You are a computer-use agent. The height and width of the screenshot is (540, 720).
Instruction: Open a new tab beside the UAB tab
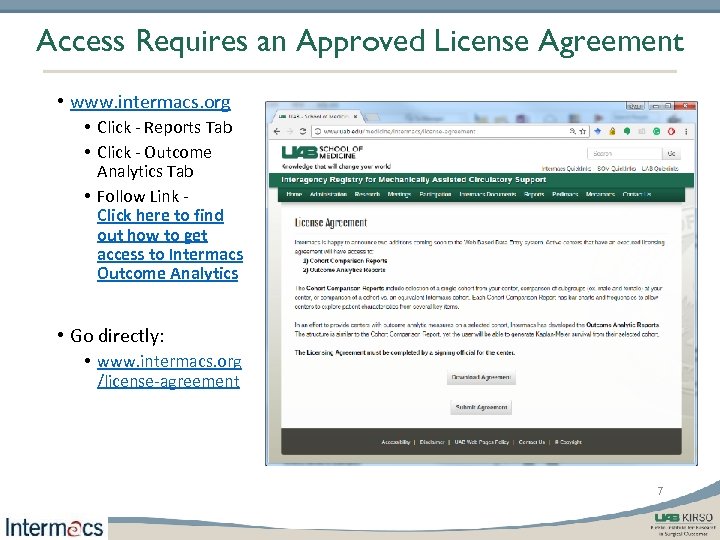click(x=373, y=117)
